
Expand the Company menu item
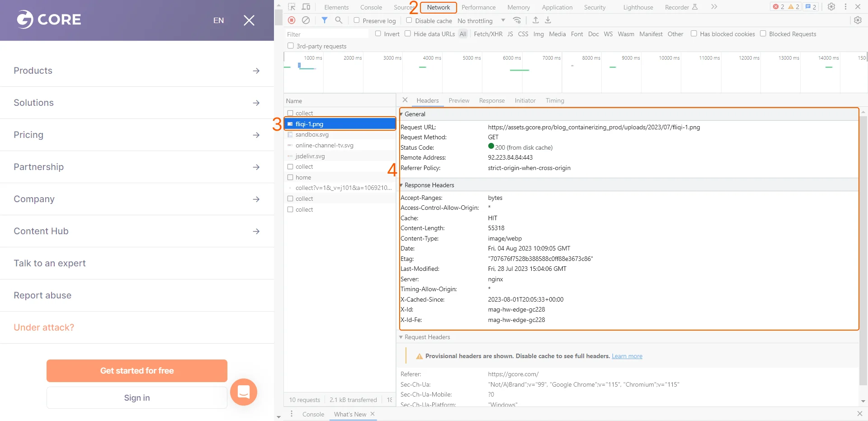point(137,199)
